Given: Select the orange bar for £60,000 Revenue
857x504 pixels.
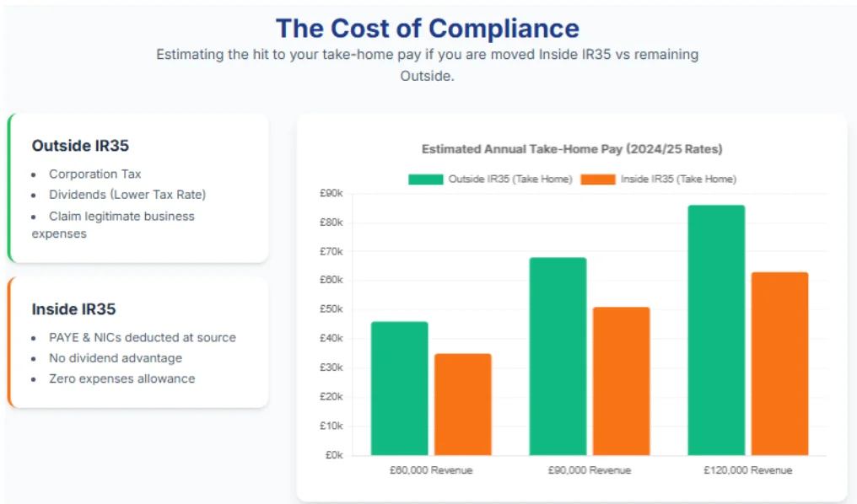Looking at the screenshot, I should pos(462,405).
